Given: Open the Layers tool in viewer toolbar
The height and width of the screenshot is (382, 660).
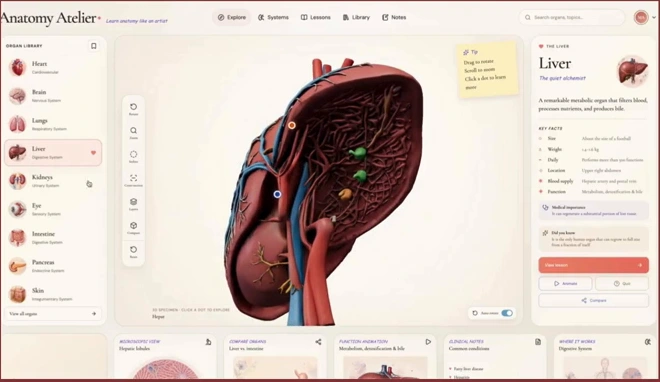Looking at the screenshot, I should [133, 204].
